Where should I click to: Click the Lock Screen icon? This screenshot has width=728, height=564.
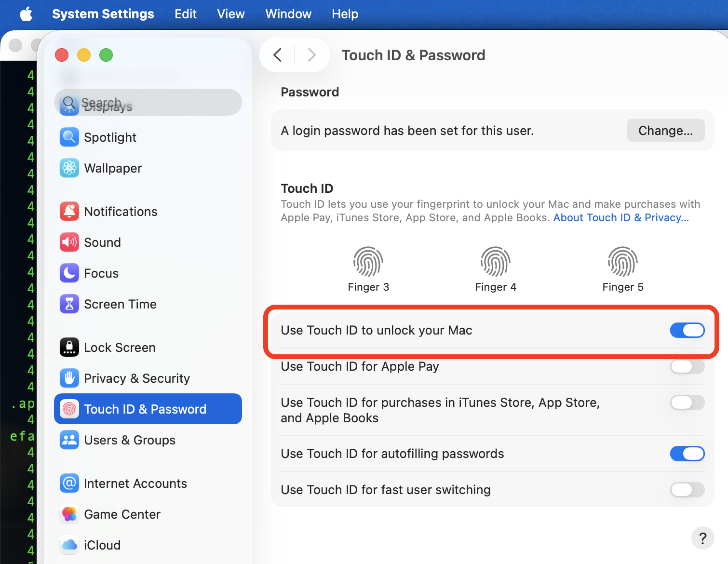[69, 348]
